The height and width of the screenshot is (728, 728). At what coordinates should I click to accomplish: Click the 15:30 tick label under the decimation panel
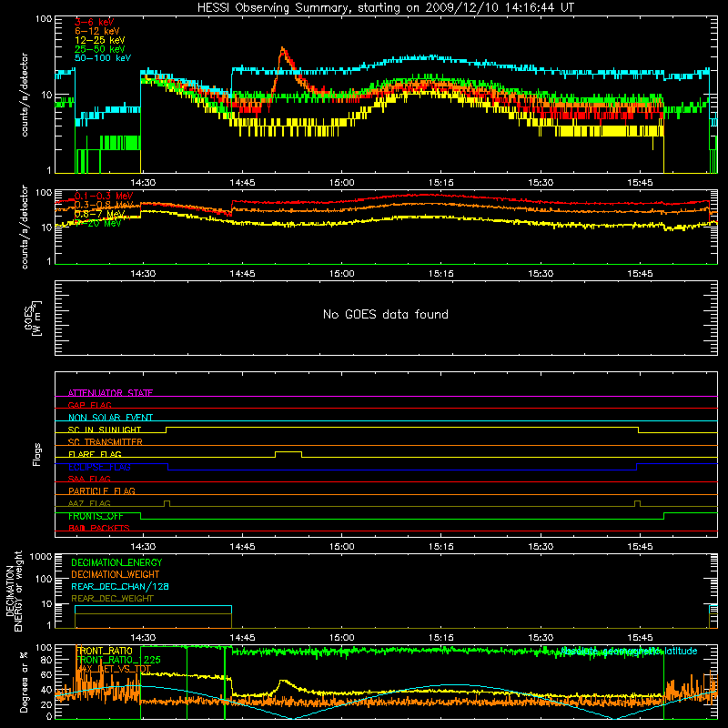coord(541,638)
